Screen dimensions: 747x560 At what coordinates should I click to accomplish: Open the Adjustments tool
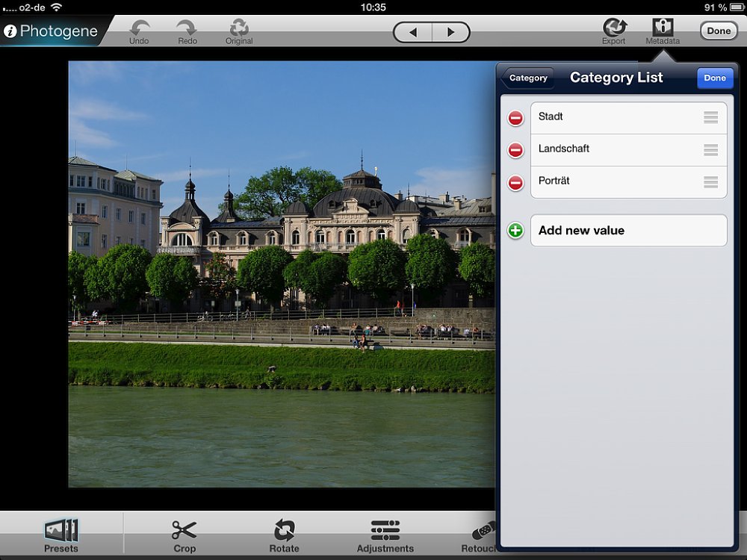click(385, 532)
